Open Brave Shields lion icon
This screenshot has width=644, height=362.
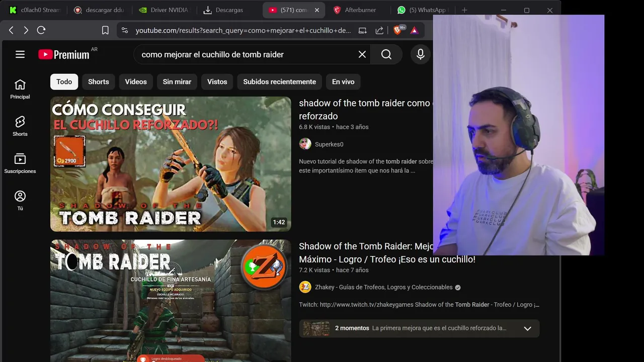pos(398,30)
